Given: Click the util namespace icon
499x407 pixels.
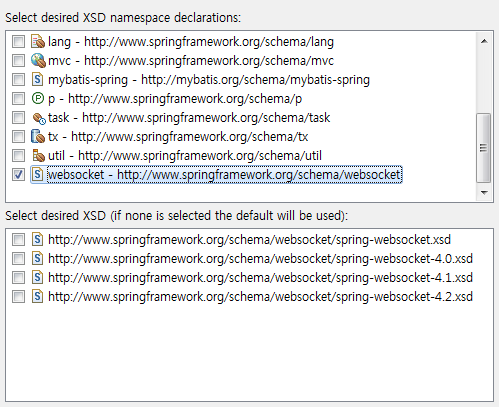Looking at the screenshot, I should (38, 156).
